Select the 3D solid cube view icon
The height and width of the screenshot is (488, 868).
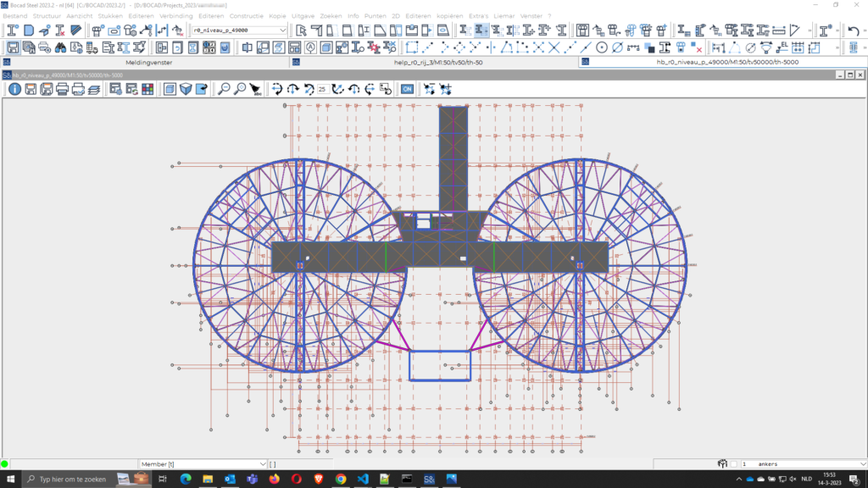[186, 89]
